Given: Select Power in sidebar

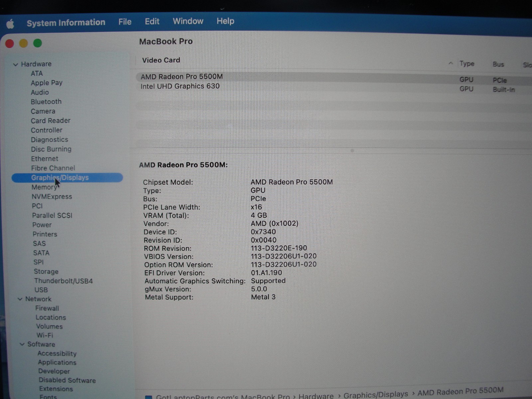Looking at the screenshot, I should coord(42,225).
